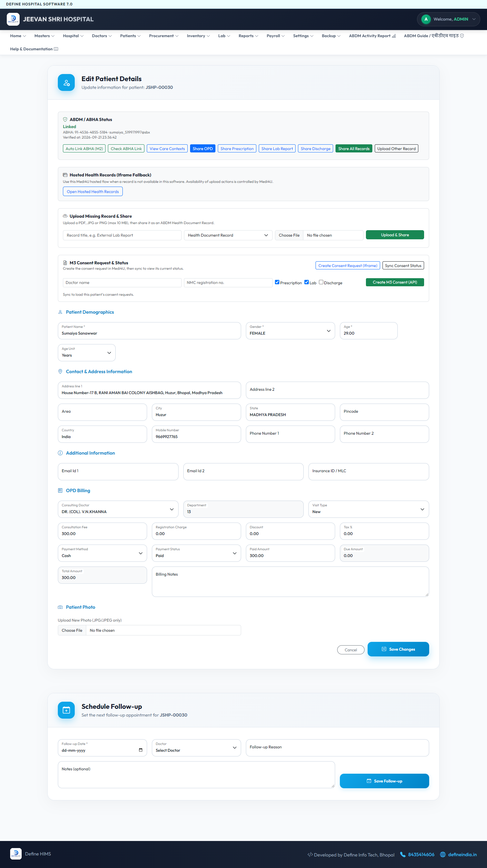Open the Gender dropdown

coord(290,331)
